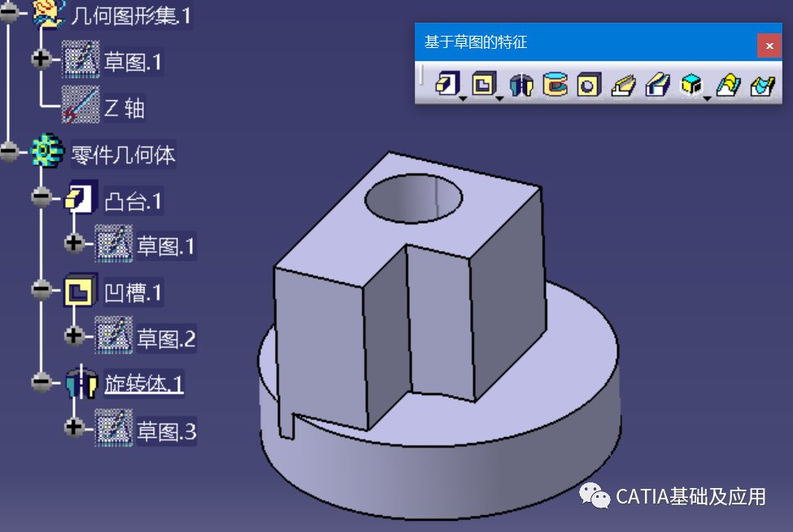Select the Pad (凸台) tool in toolbar
793x532 pixels.
coord(447,84)
